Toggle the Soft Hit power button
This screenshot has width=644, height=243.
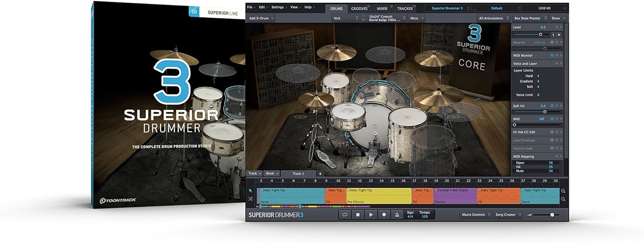552,106
